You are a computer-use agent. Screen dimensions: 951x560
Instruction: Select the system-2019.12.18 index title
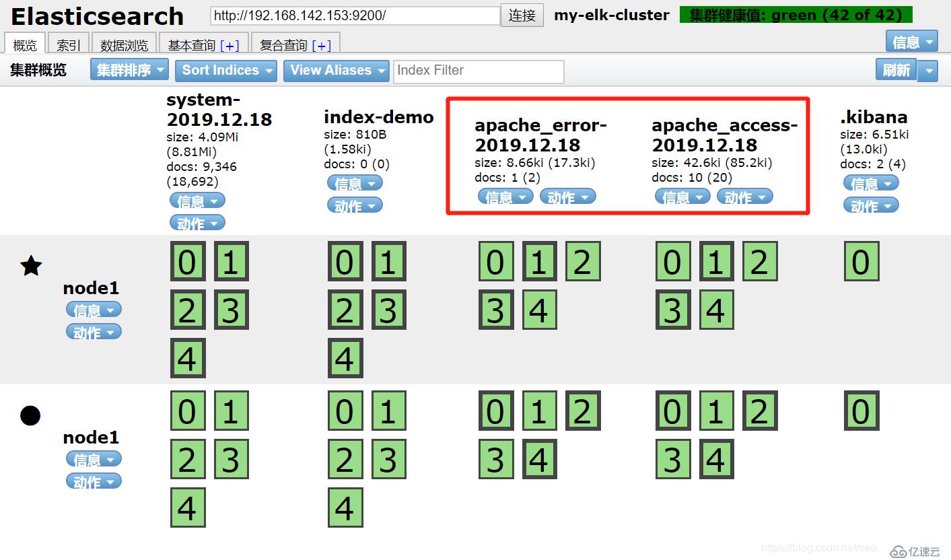pyautogui.click(x=219, y=110)
